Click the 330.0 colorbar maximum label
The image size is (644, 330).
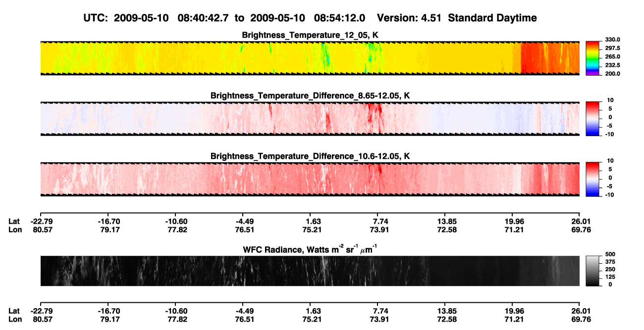pos(613,40)
